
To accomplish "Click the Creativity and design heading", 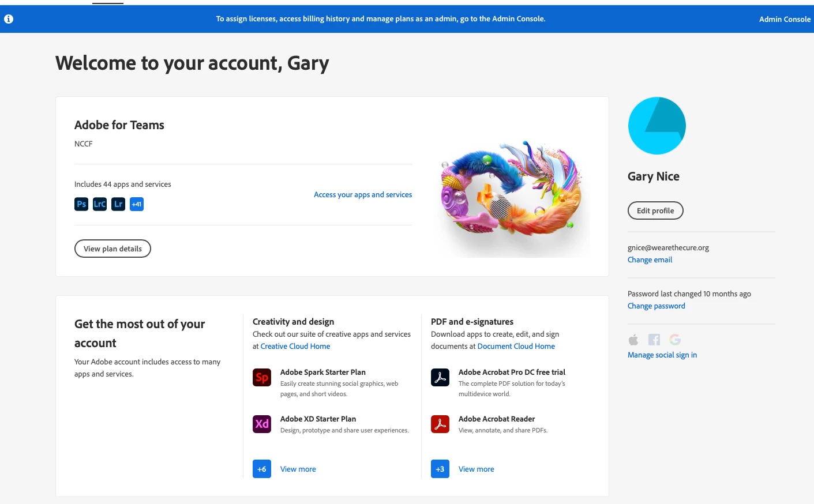I will coord(294,322).
